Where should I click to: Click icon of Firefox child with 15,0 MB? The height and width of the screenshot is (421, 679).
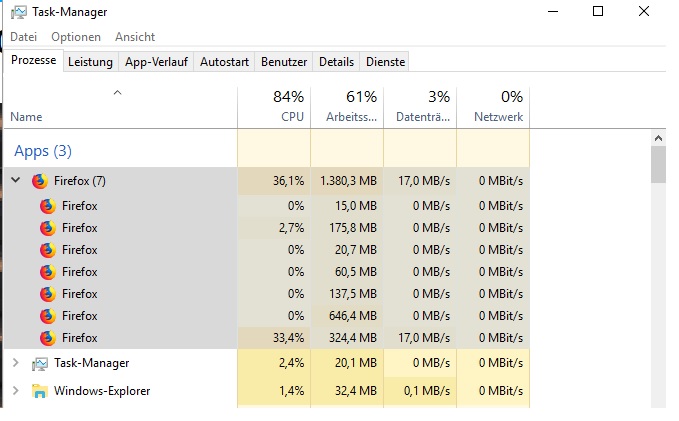(48, 206)
